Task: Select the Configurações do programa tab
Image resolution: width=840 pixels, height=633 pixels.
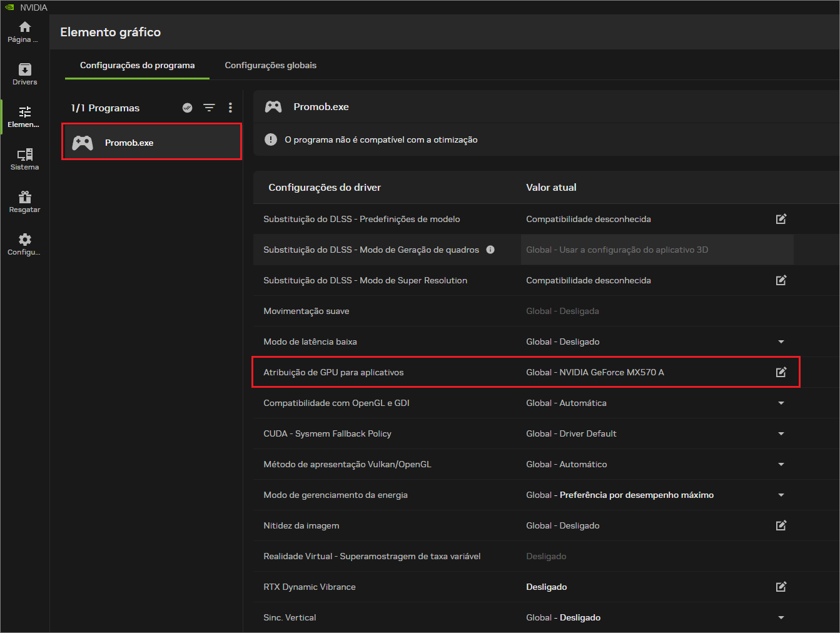Action: click(x=137, y=65)
